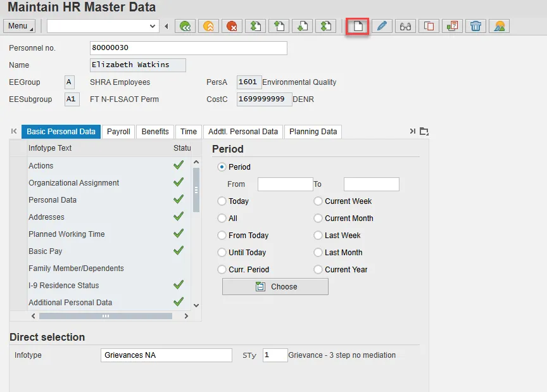Switch to the Payroll tab
Image resolution: width=547 pixels, height=392 pixels.
point(118,132)
